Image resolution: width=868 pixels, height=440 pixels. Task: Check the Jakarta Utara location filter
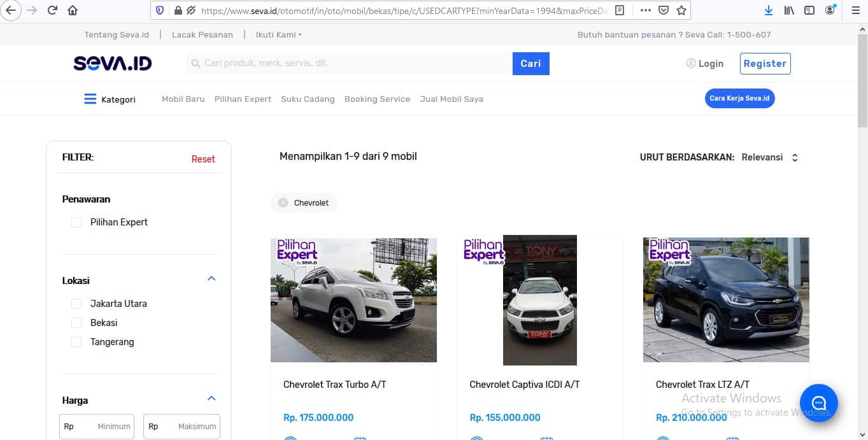point(76,304)
